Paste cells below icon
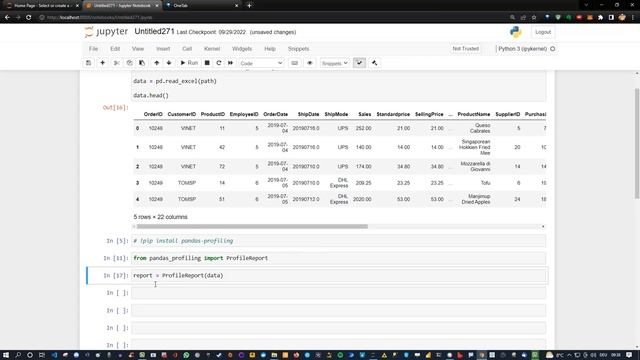 click(142, 63)
